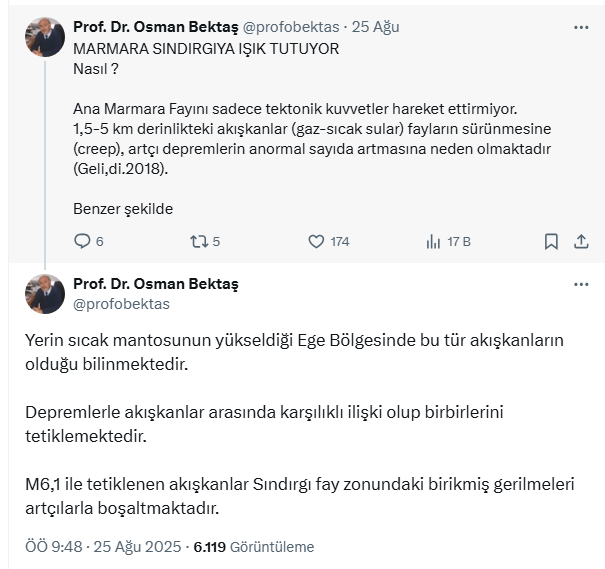Open view analytics icon showing 17 B
Image resolution: width=605 pixels, height=569 pixels.
point(434,241)
